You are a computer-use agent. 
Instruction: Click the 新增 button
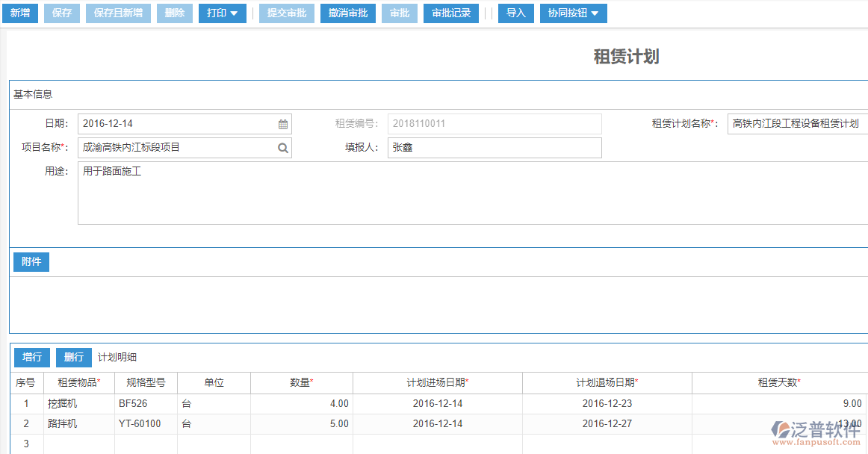coord(20,13)
